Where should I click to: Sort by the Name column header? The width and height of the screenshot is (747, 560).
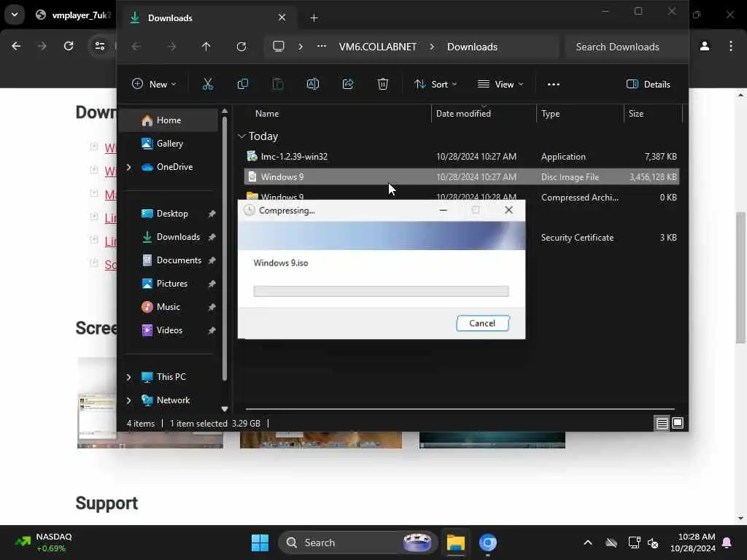pos(267,114)
